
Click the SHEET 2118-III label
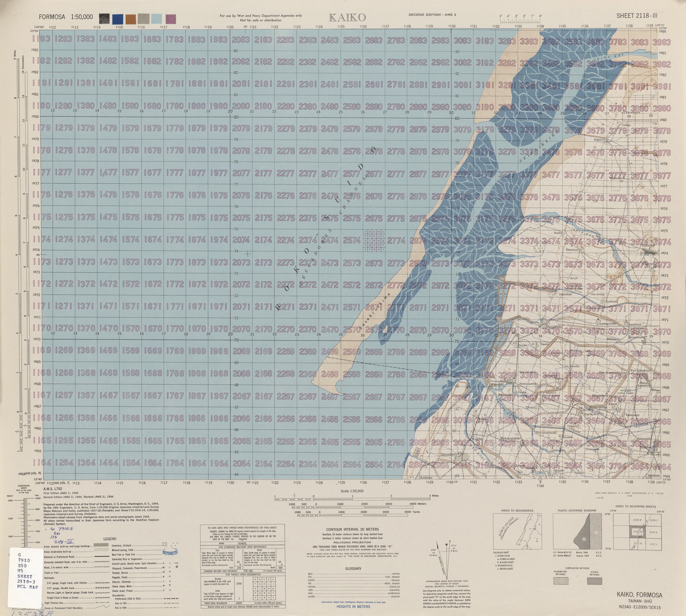[x=637, y=16]
